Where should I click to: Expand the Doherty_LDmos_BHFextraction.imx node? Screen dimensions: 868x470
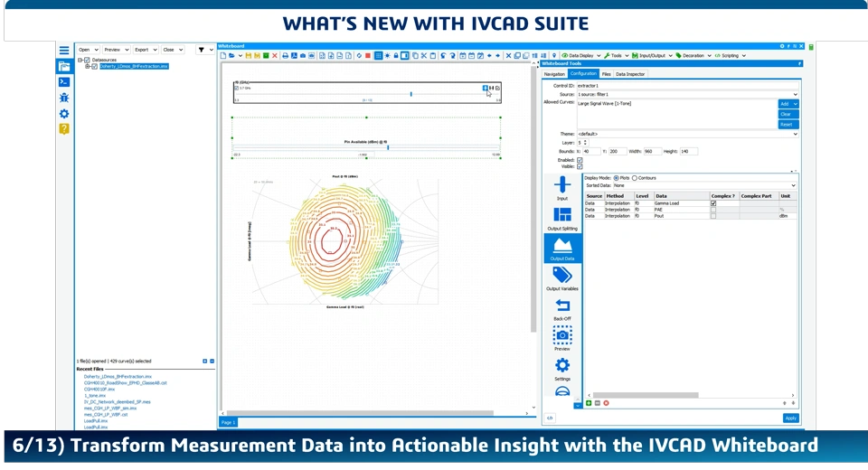pyautogui.click(x=88, y=66)
